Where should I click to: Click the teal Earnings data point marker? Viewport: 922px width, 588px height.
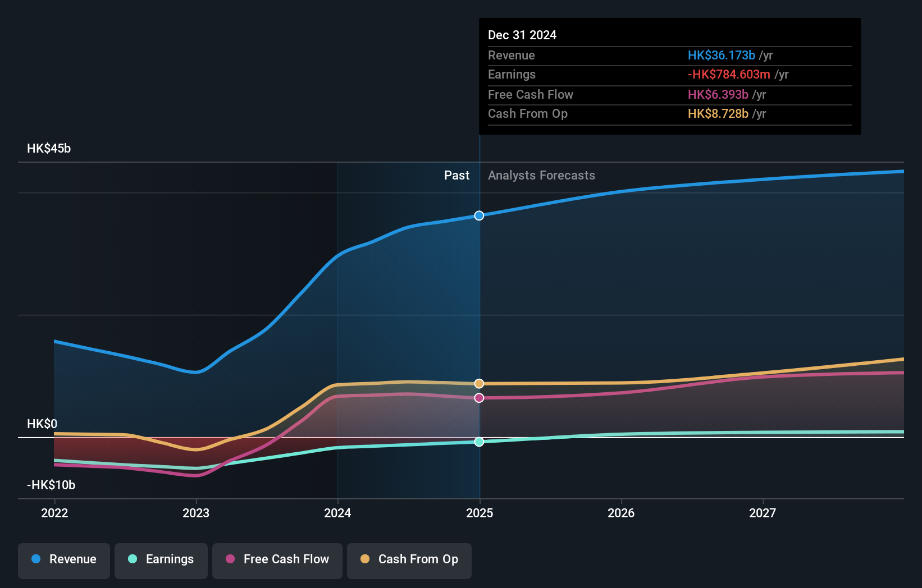tap(479, 442)
